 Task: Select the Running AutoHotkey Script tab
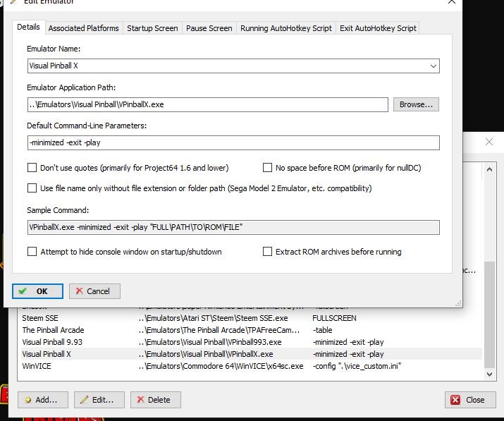285,28
